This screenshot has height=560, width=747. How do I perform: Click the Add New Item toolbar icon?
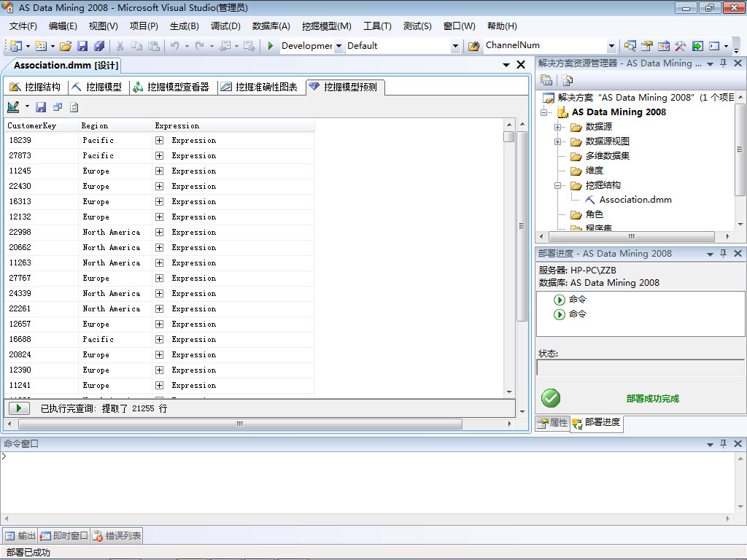point(41,46)
